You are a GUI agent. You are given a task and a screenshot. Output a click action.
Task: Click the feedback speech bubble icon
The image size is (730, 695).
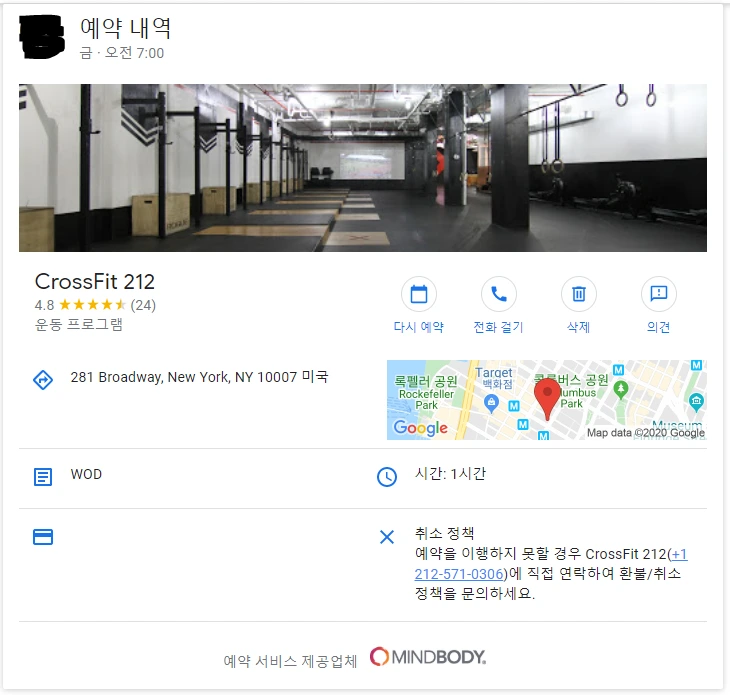(x=659, y=294)
